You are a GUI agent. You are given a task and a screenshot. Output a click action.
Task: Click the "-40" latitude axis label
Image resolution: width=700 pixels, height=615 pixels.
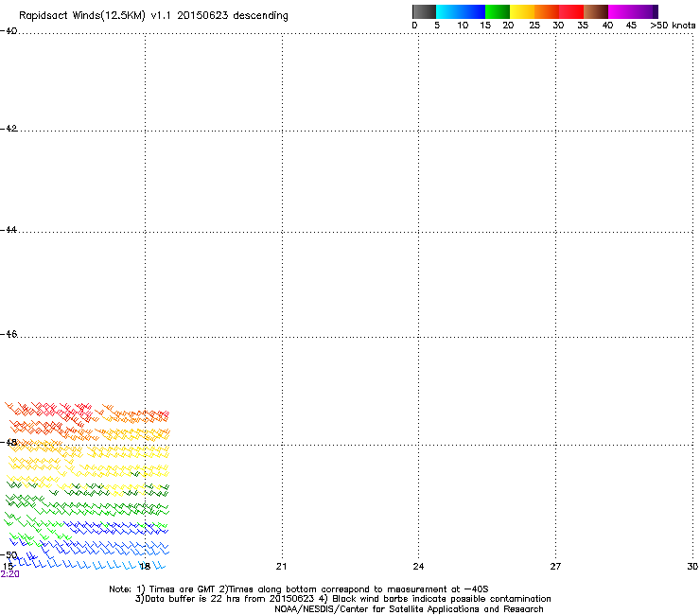(9, 31)
